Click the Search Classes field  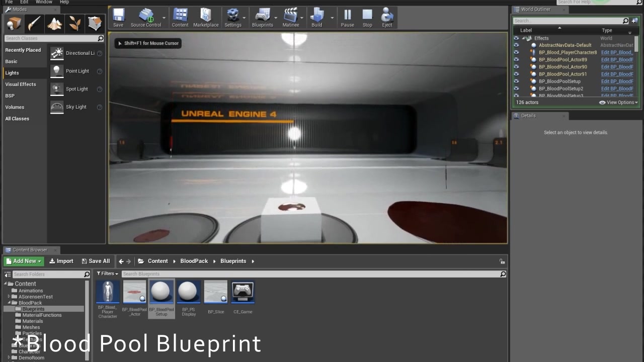54,38
